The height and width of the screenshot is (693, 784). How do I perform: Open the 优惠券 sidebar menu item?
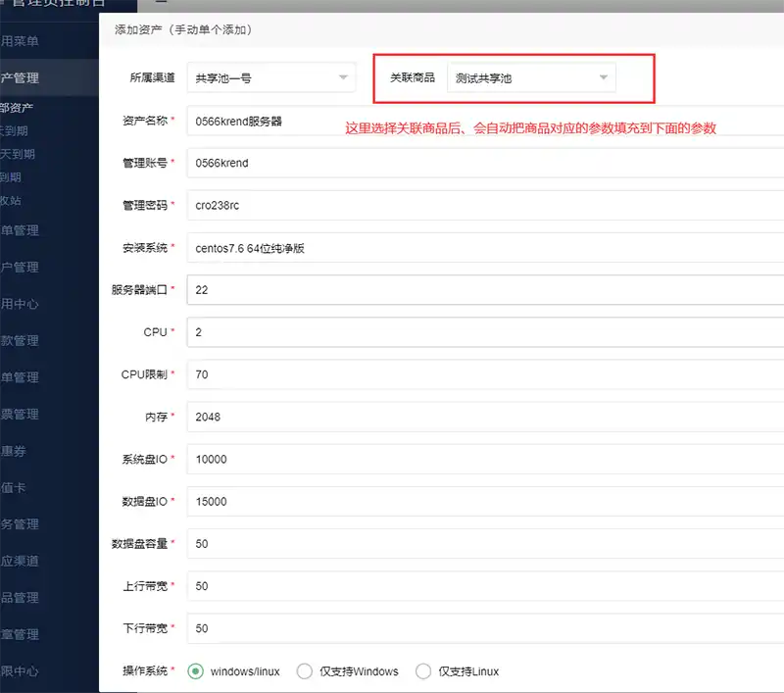pos(14,451)
